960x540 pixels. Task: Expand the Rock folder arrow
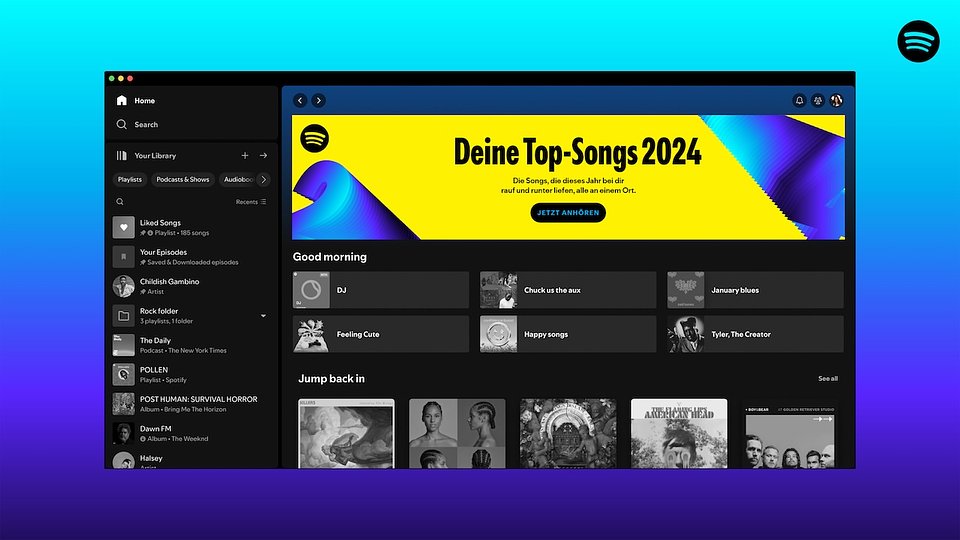coord(264,316)
